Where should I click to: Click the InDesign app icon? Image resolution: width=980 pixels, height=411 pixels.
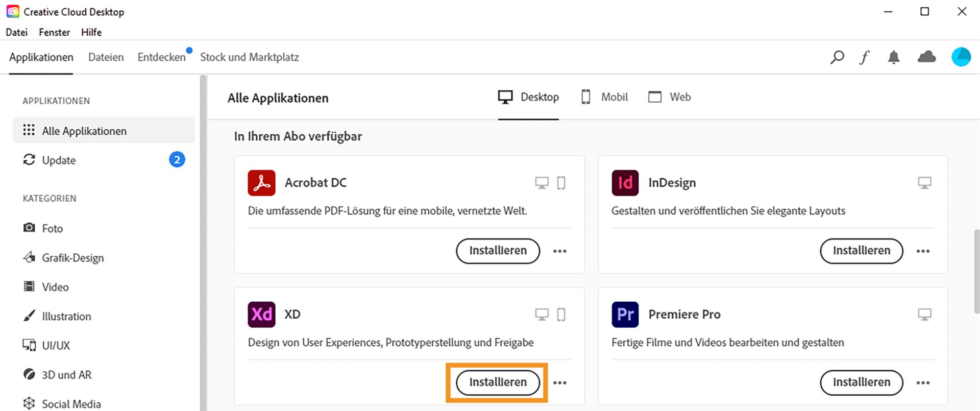click(x=625, y=183)
